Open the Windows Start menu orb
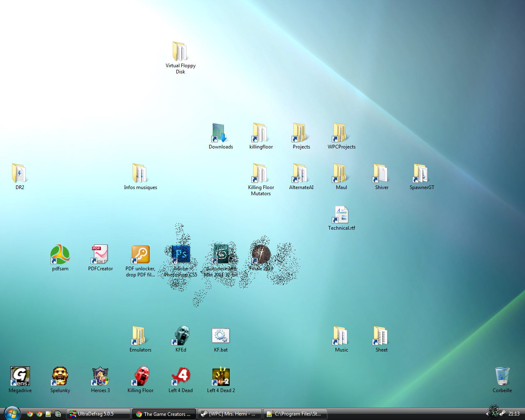The width and height of the screenshot is (525, 420). pyautogui.click(x=11, y=413)
